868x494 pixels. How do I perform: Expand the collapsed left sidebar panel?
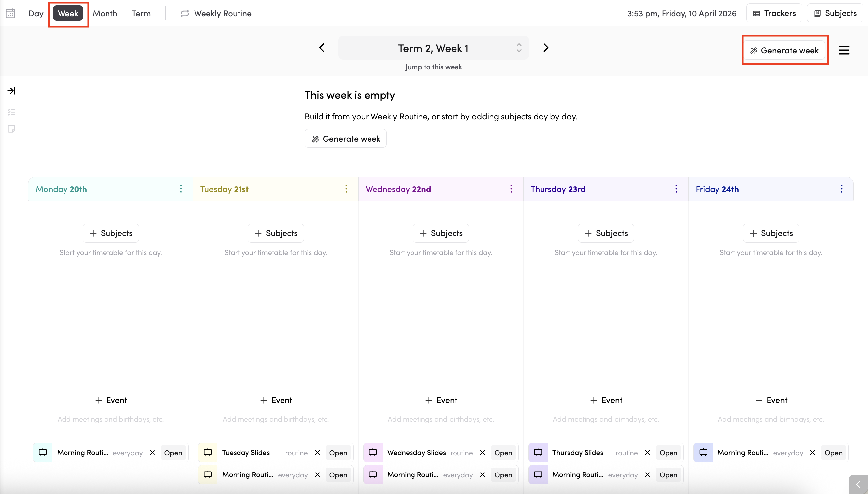(11, 91)
